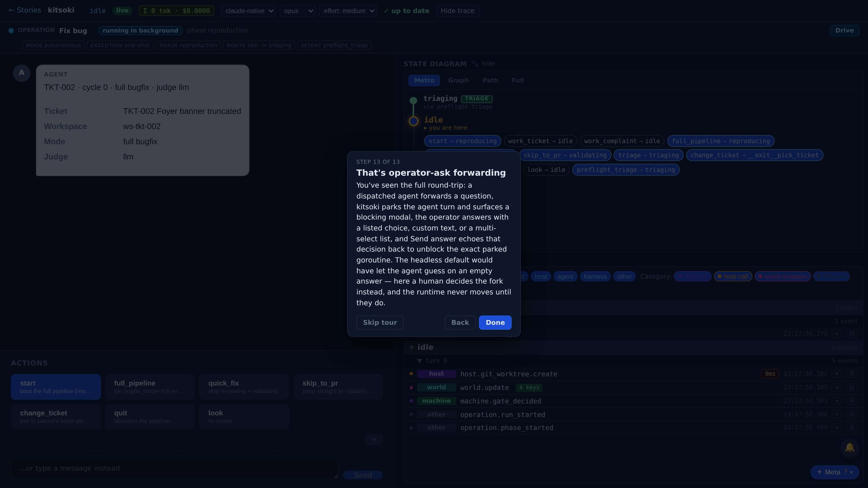Go back to the previous tour step
Screen dimensions: 868x488
(x=460, y=322)
